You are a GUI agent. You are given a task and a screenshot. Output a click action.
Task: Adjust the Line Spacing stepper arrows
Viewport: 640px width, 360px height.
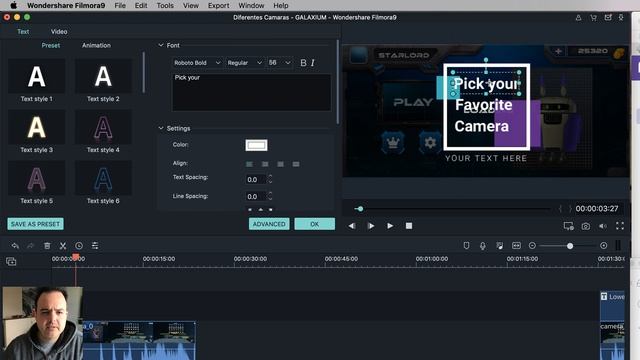tap(270, 196)
